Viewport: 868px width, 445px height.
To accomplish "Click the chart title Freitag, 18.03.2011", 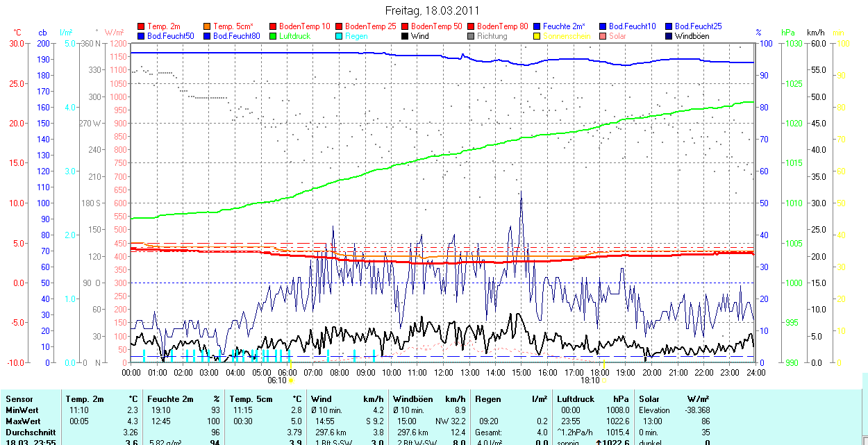I will point(433,11).
